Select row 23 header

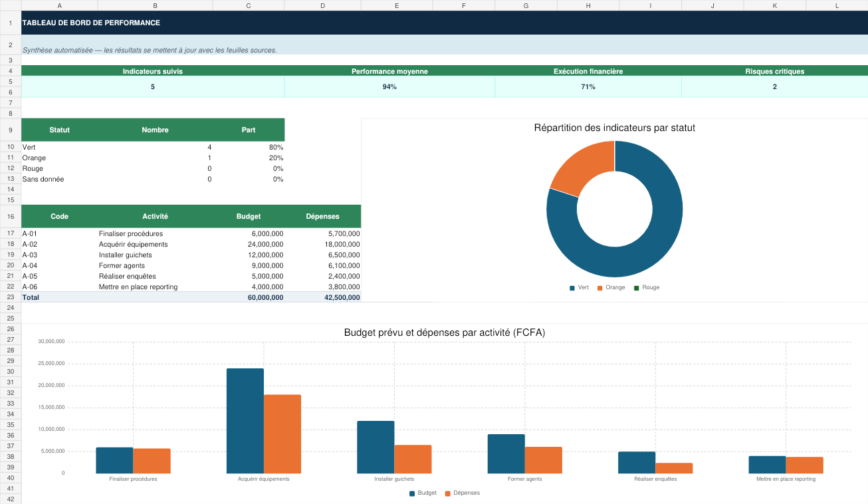click(x=11, y=297)
